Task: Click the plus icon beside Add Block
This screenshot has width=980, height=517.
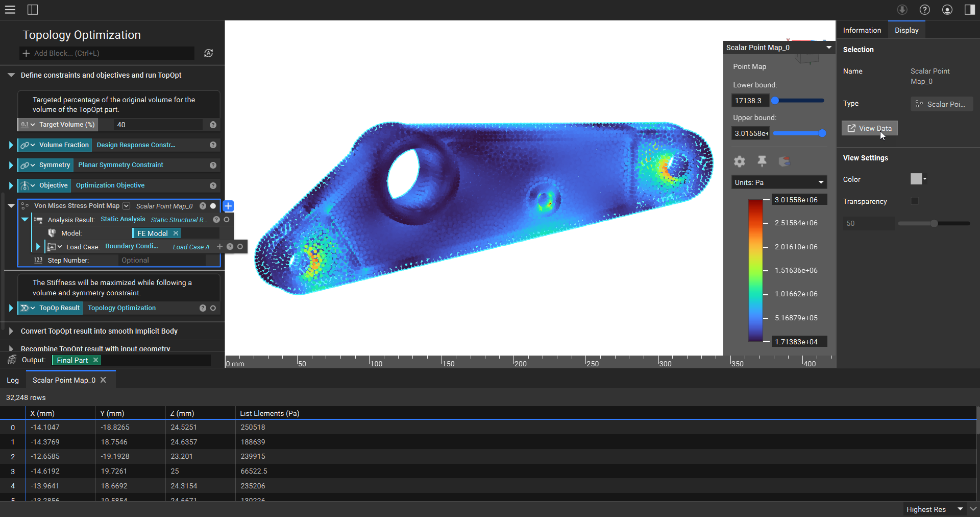Action: pos(27,53)
